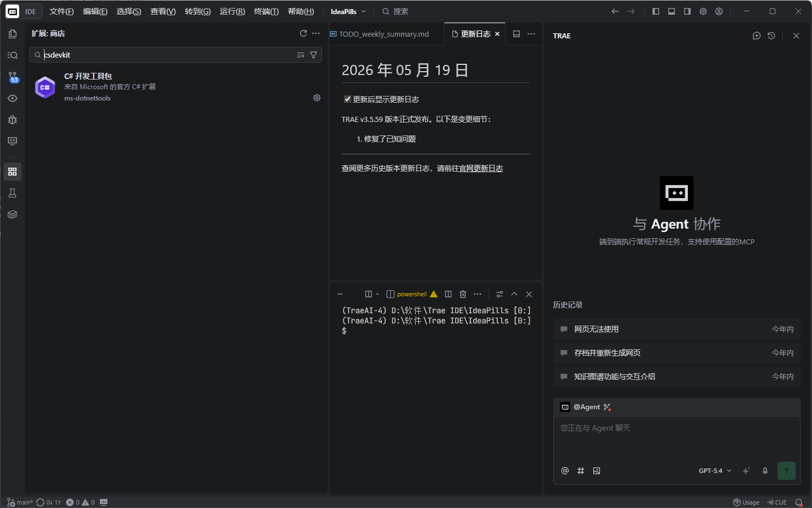812x508 pixels.
Task: Open the Run and Debug bug icon
Action: [12, 120]
